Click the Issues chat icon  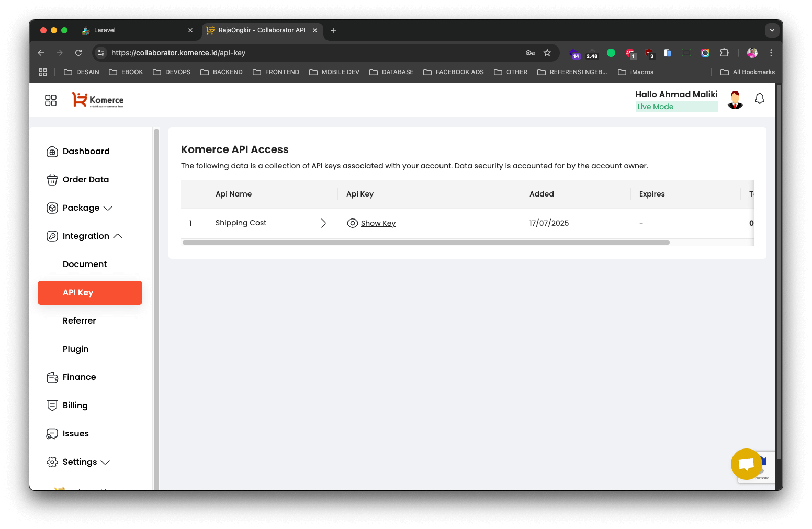pyautogui.click(x=52, y=434)
